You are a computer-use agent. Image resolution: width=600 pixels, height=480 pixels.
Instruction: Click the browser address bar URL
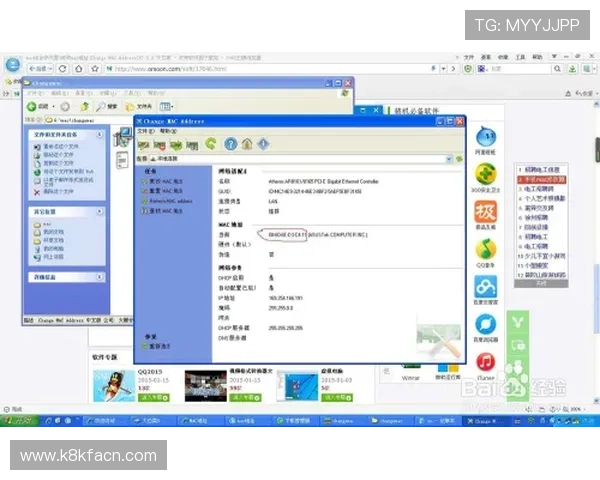pyautogui.click(x=171, y=69)
